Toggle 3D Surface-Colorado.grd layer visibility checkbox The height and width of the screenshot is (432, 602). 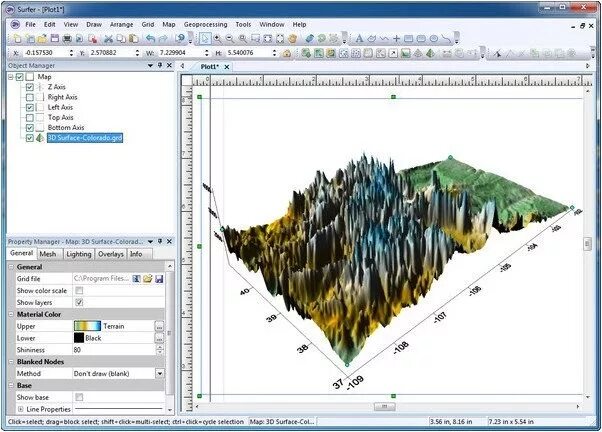point(30,138)
